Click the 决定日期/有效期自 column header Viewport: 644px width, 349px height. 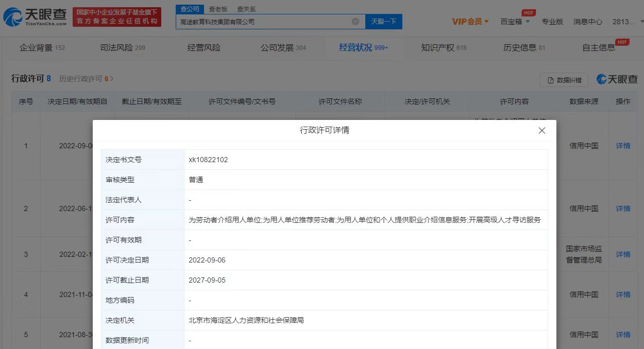[77, 101]
